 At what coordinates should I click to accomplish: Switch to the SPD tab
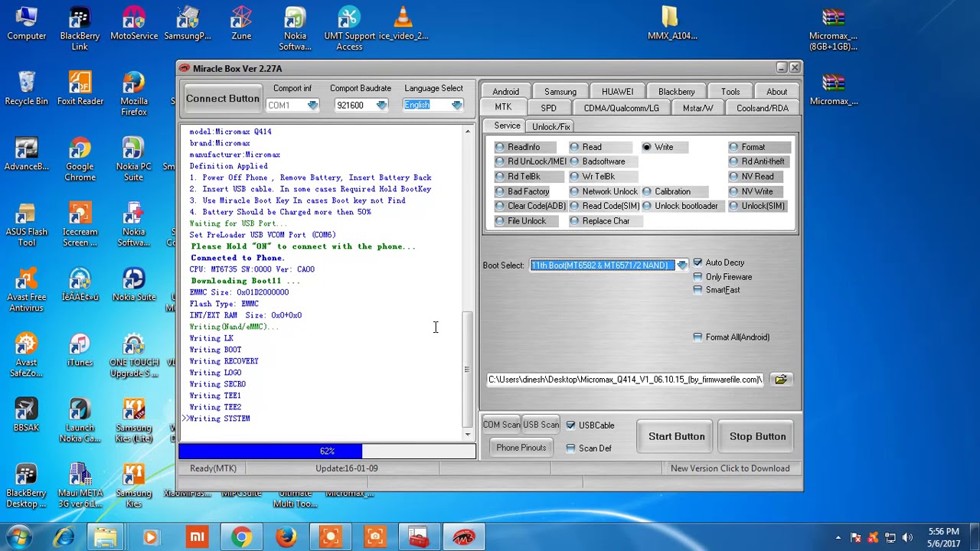click(548, 108)
